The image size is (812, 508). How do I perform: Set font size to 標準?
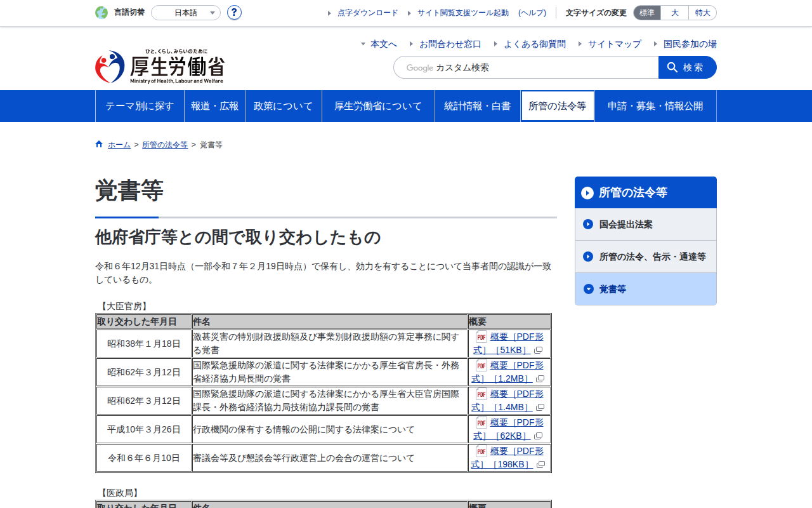click(x=647, y=13)
